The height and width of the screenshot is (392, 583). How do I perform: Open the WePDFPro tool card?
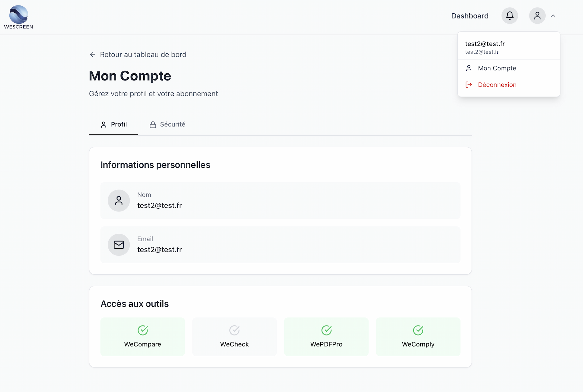(x=326, y=337)
